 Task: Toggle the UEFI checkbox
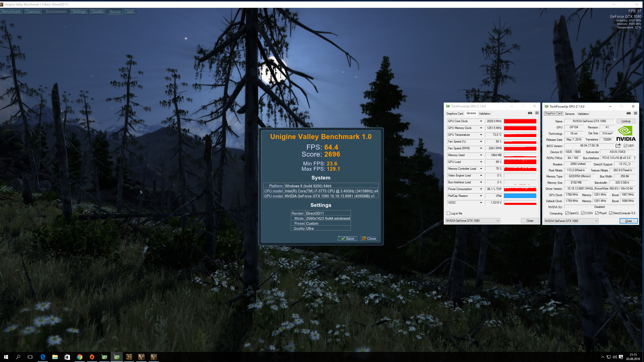click(625, 146)
